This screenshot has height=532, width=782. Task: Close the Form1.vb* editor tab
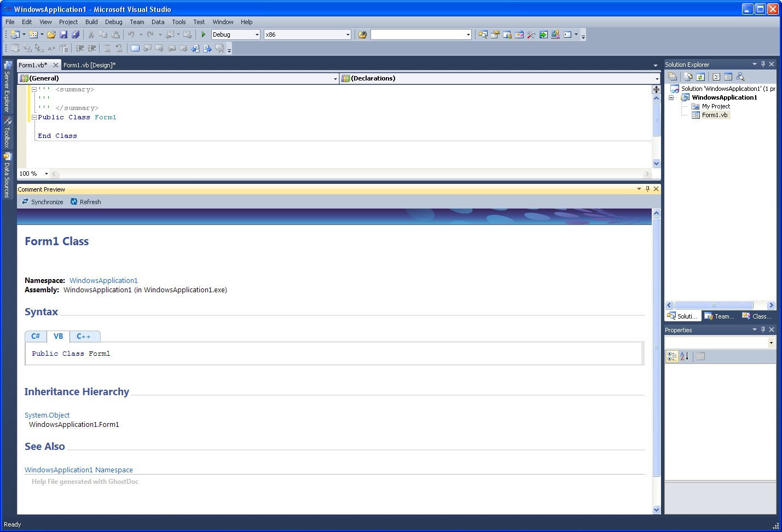pyautogui.click(x=55, y=65)
